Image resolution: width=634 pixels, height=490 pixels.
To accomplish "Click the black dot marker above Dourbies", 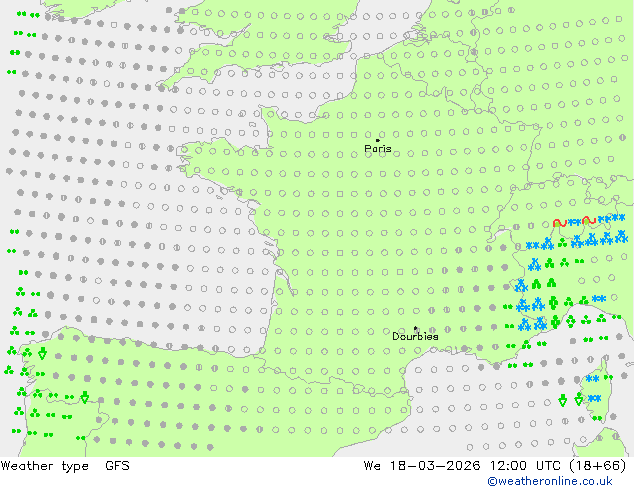I will (x=415, y=328).
